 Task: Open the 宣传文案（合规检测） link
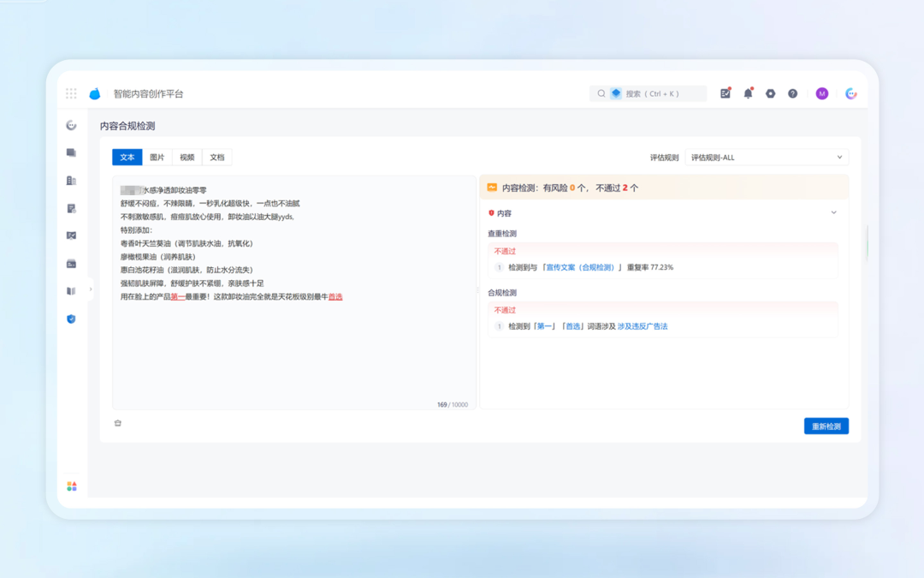point(580,267)
